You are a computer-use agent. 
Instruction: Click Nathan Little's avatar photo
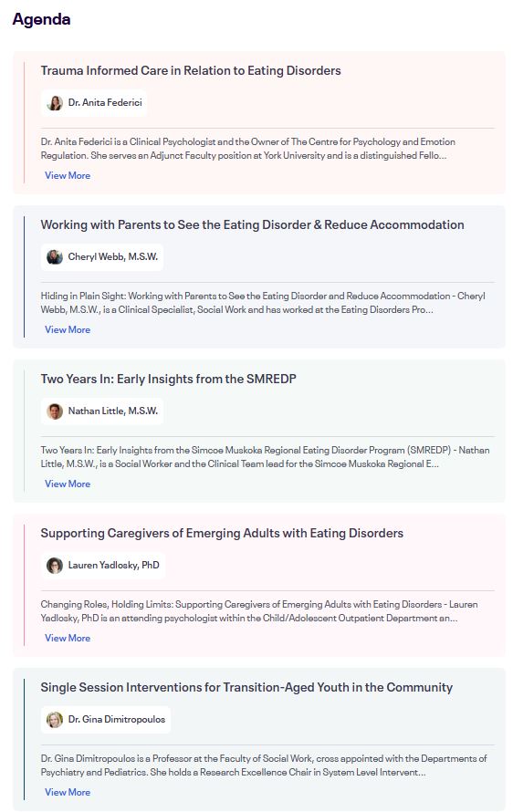[55, 411]
